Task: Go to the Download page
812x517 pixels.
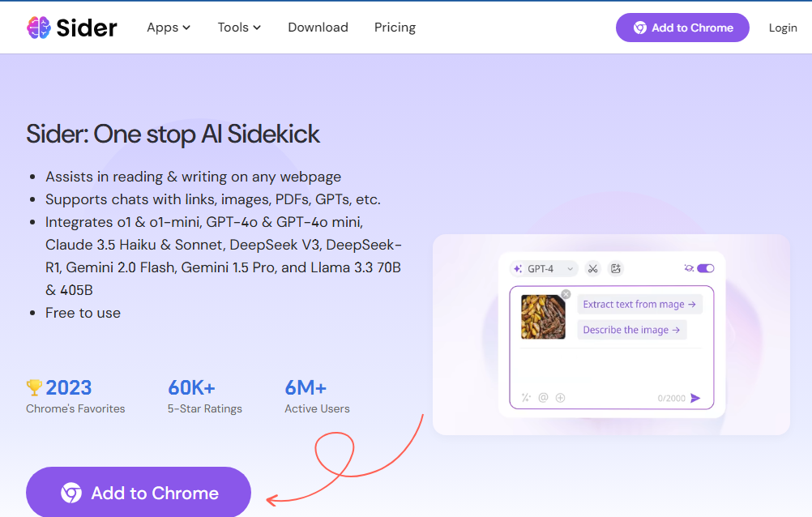Action: pos(318,28)
